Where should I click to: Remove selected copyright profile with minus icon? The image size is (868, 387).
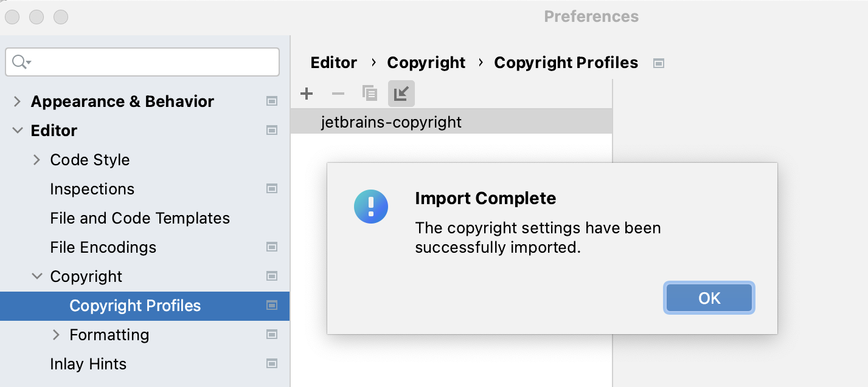[x=338, y=94]
